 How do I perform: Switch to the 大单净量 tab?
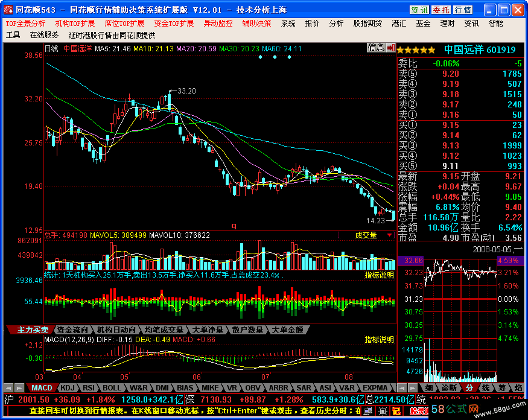tap(208, 330)
